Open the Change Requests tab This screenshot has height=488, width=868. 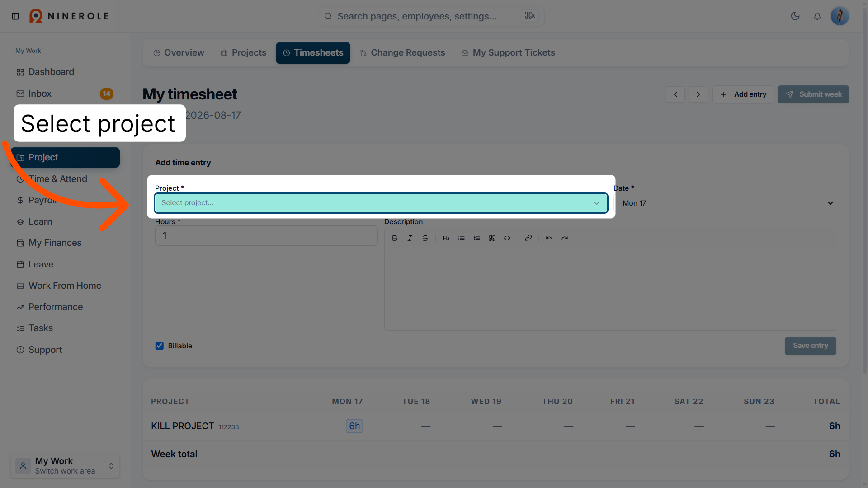point(402,53)
